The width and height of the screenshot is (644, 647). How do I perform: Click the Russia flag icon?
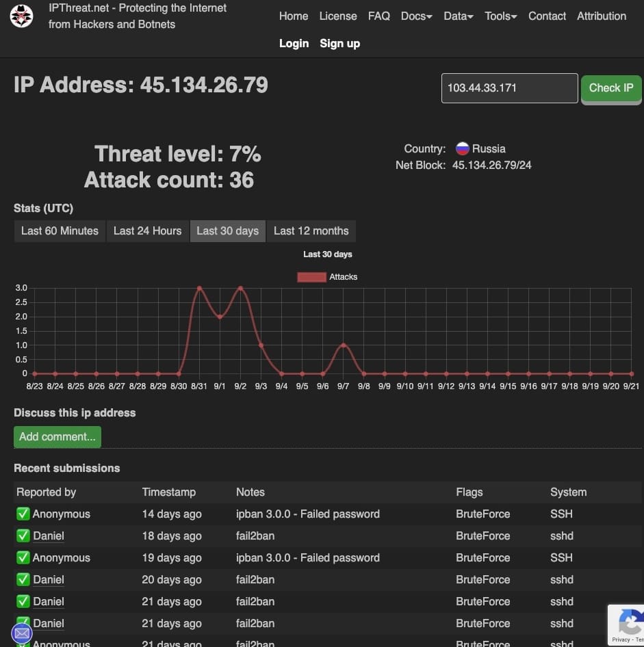point(463,148)
